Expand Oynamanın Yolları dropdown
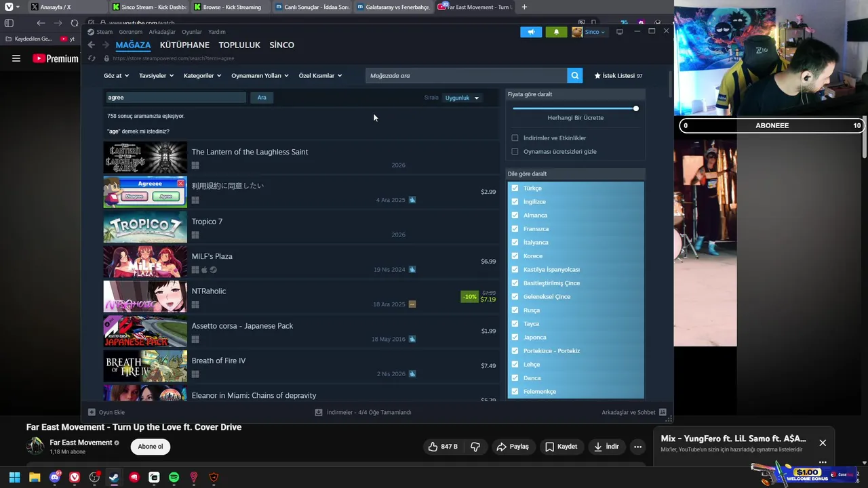This screenshot has height=488, width=868. (x=260, y=75)
